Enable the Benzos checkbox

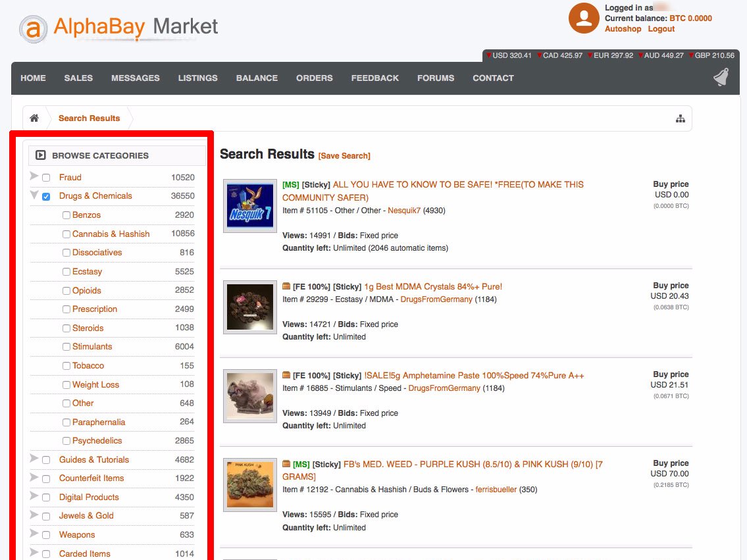point(66,215)
